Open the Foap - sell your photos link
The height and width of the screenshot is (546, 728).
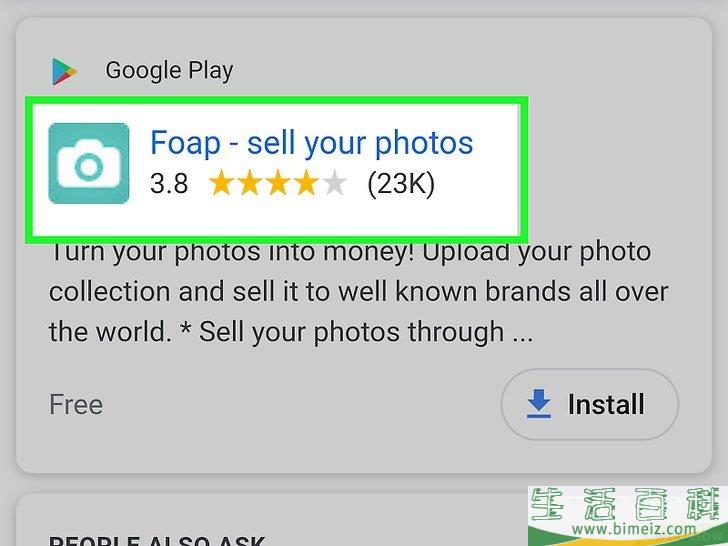312,143
